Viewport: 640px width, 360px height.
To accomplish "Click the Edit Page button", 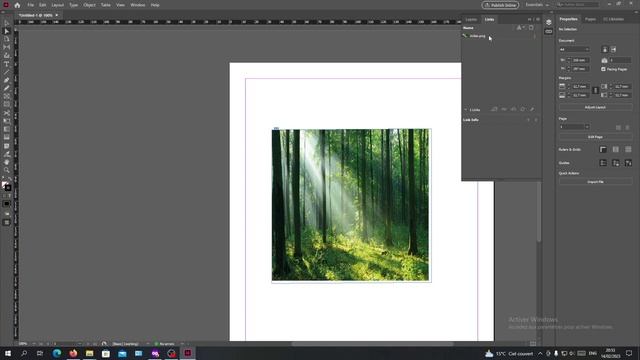I will click(x=595, y=137).
